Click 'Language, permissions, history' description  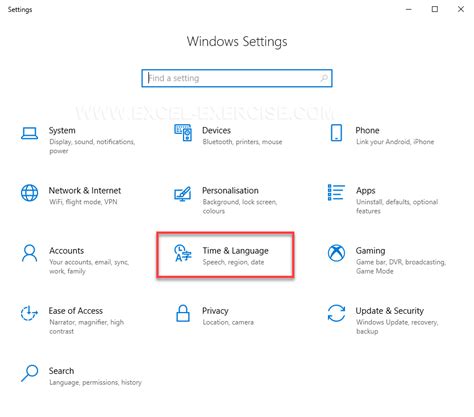pos(95,383)
